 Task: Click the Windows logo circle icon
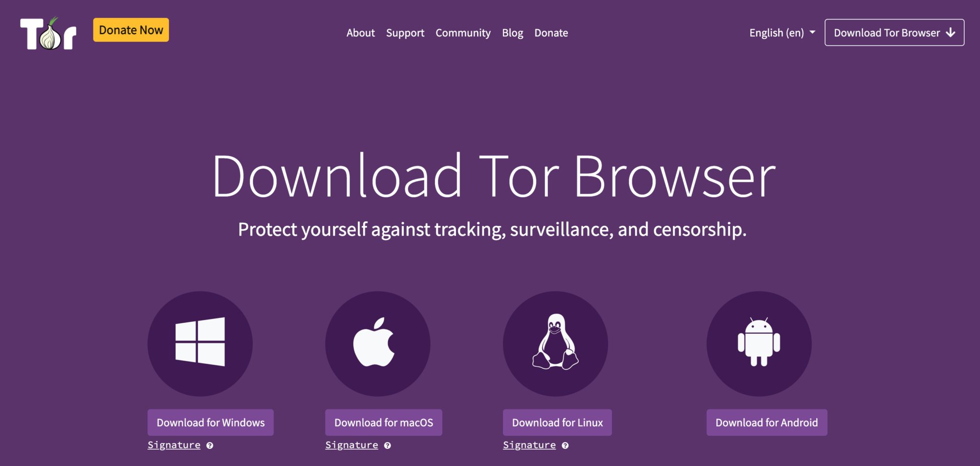200,343
